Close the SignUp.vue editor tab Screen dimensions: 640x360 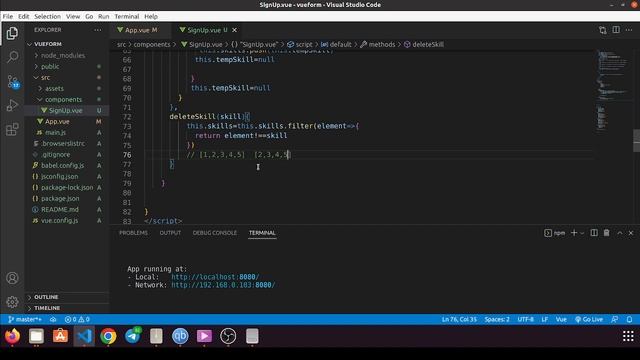(x=234, y=30)
